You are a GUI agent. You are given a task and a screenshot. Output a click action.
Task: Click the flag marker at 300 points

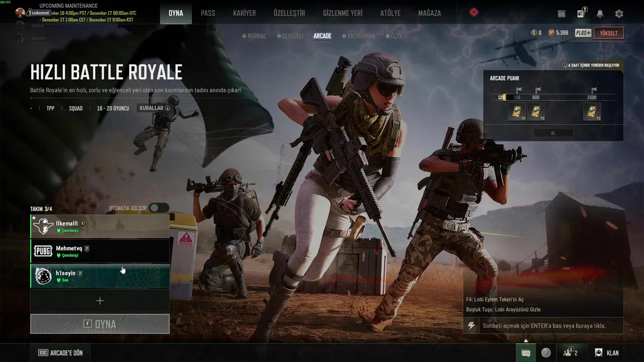(519, 90)
